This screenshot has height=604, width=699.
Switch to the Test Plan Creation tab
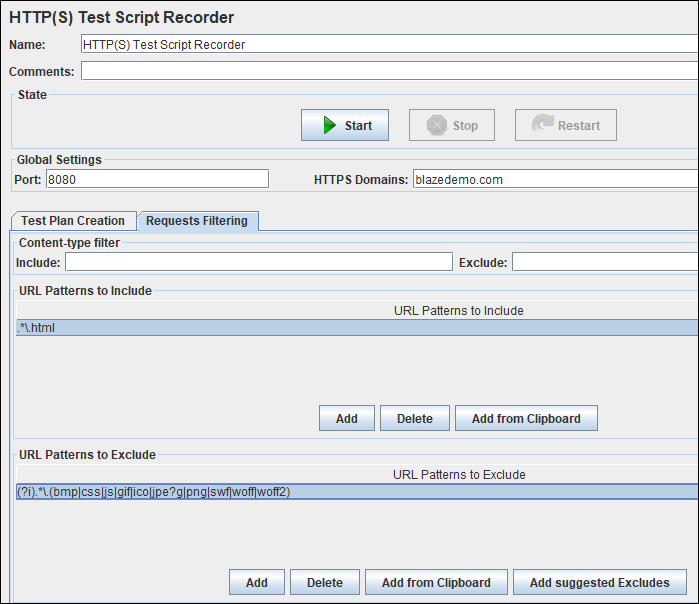(x=74, y=221)
